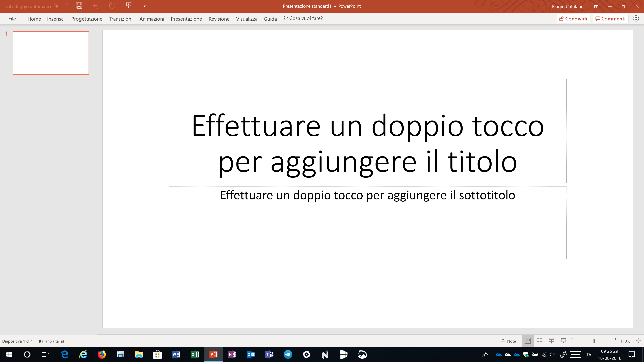Click the title placeholder on slide

click(367, 131)
